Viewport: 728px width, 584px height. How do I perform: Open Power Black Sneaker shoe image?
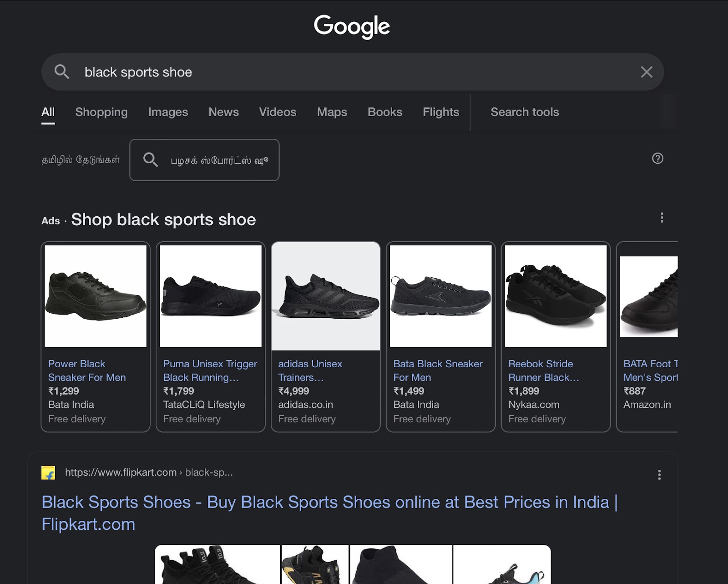96,296
